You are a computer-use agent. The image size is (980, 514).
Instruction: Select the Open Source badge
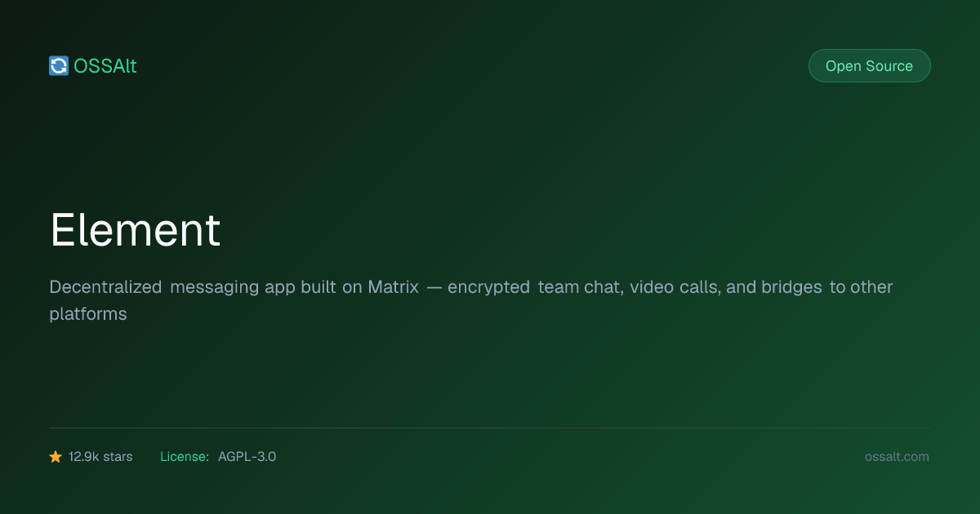[x=869, y=66]
